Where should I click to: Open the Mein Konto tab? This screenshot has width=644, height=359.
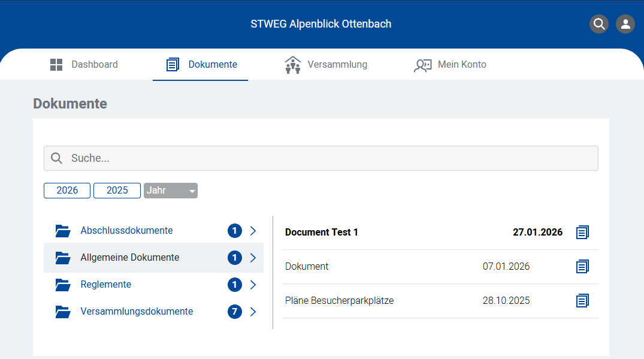[450, 65]
